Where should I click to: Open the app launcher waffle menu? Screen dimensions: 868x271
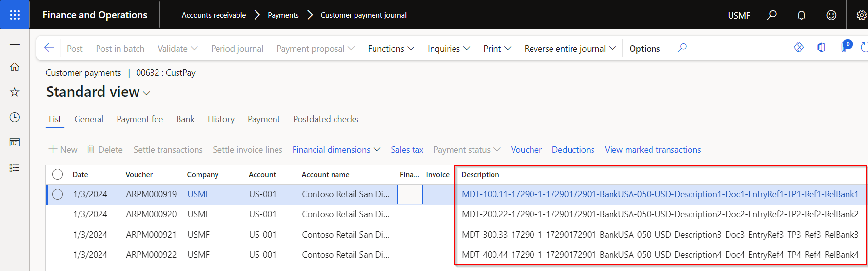point(15,15)
